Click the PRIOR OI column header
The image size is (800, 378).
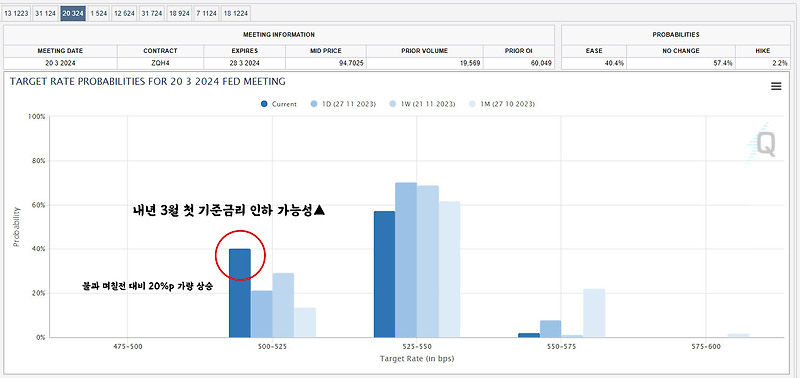[x=519, y=51]
